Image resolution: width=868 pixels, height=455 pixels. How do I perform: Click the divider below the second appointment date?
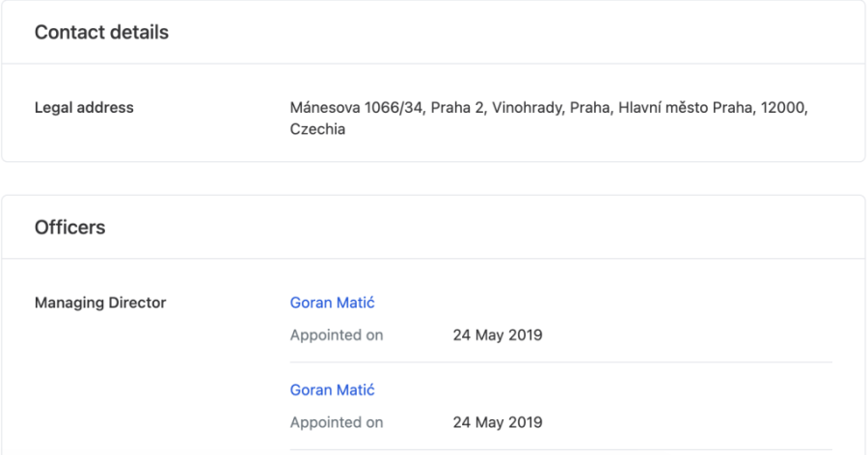[560, 449]
